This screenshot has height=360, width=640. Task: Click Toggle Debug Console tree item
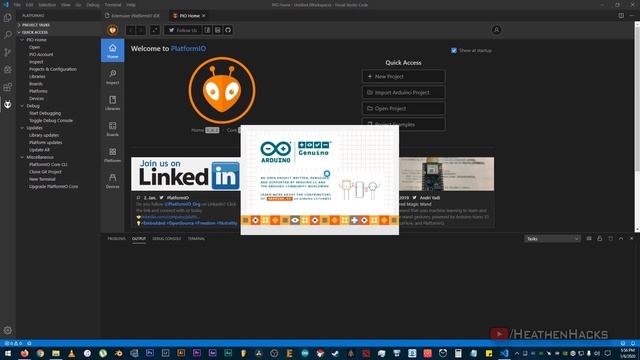click(51, 120)
